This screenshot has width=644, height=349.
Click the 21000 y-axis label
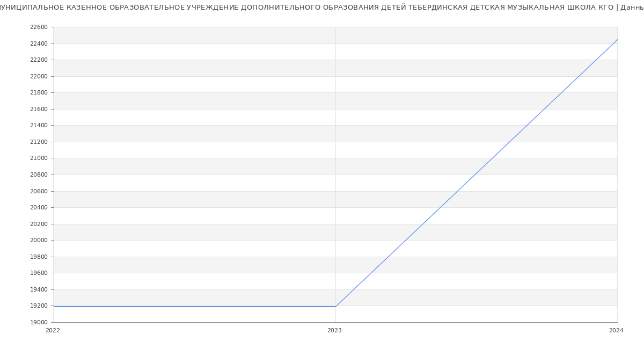pos(39,158)
